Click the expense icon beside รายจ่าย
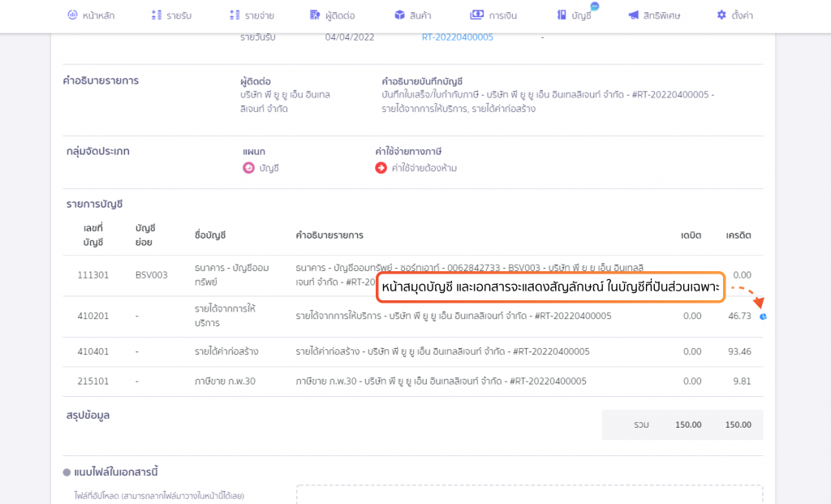Image resolution: width=831 pixels, height=504 pixels. pos(235,15)
